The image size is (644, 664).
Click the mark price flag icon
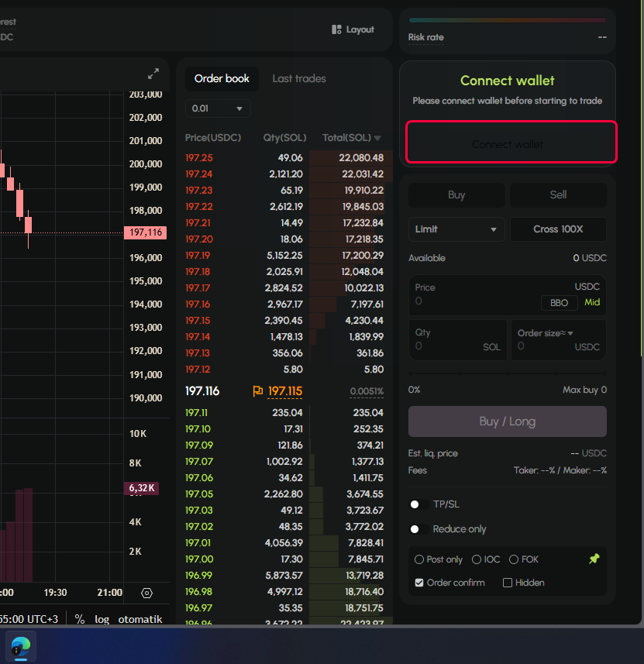[x=257, y=390]
